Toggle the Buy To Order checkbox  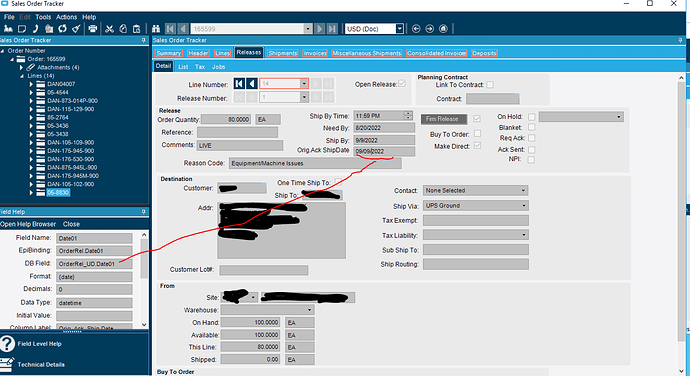pos(477,133)
